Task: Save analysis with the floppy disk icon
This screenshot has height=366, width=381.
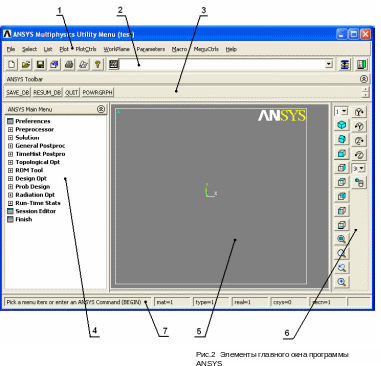Action: [x=40, y=64]
